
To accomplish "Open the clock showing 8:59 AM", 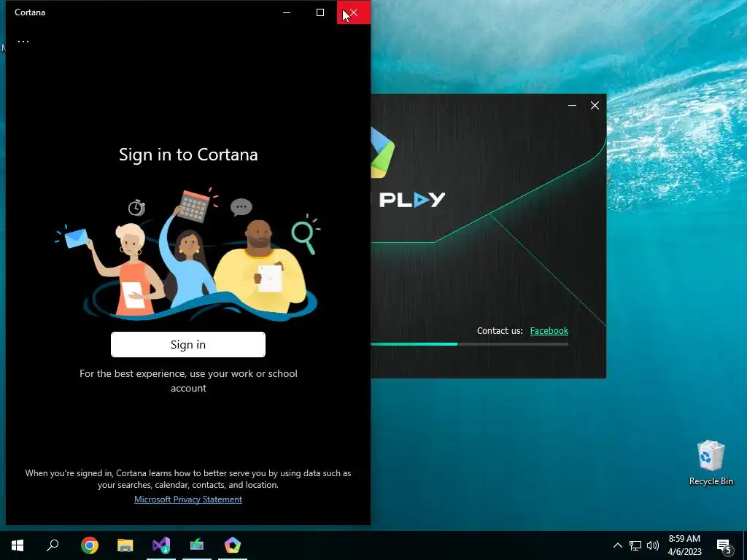I will coord(684,545).
